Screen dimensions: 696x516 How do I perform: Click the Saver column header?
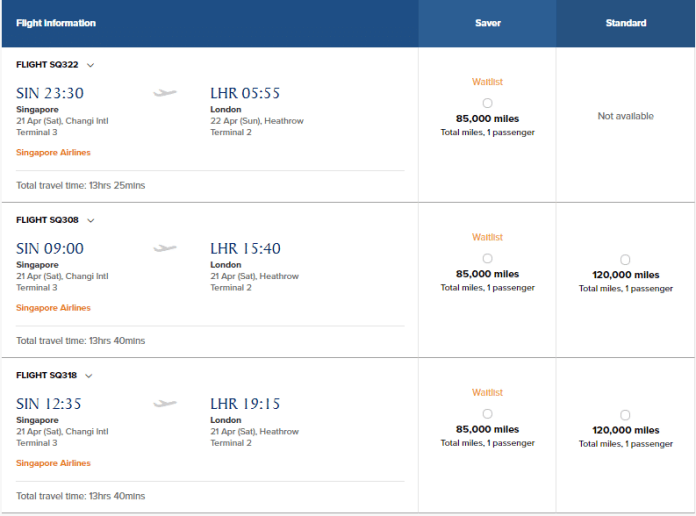coord(487,23)
